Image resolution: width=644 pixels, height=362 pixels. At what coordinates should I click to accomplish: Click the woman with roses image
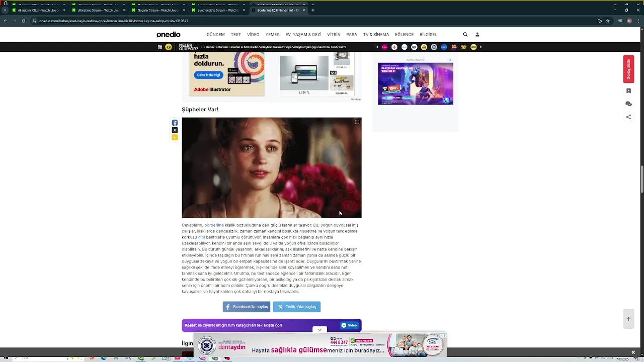pyautogui.click(x=272, y=167)
